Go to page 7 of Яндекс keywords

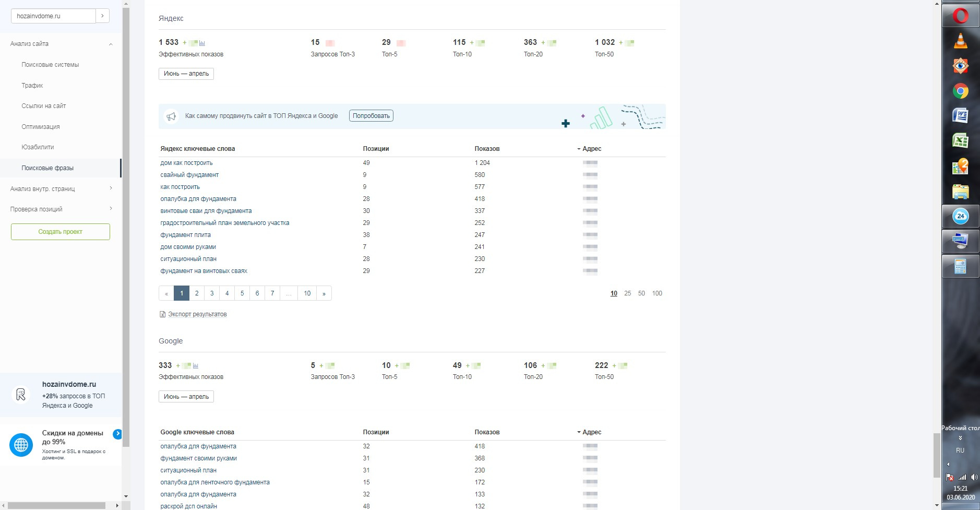(x=272, y=293)
